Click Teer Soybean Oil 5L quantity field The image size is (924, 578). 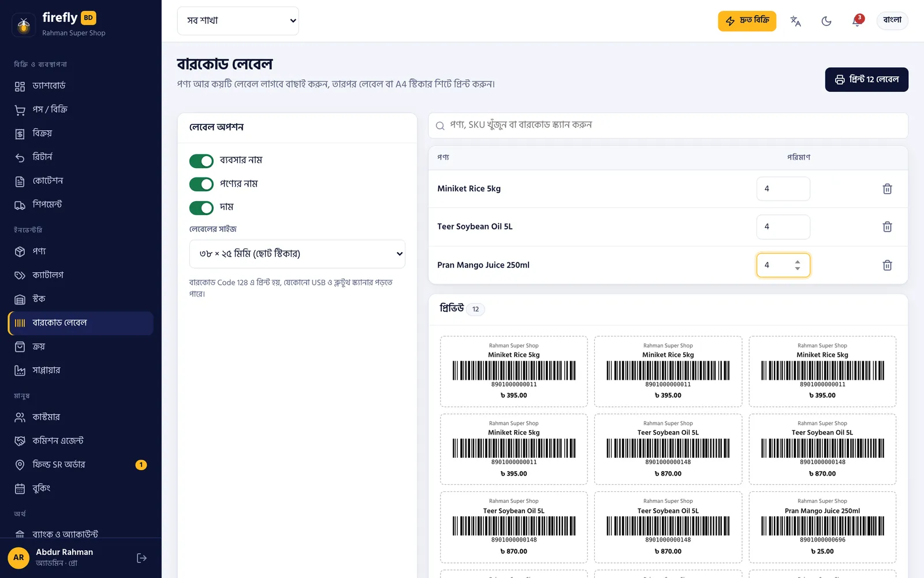pyautogui.click(x=783, y=227)
